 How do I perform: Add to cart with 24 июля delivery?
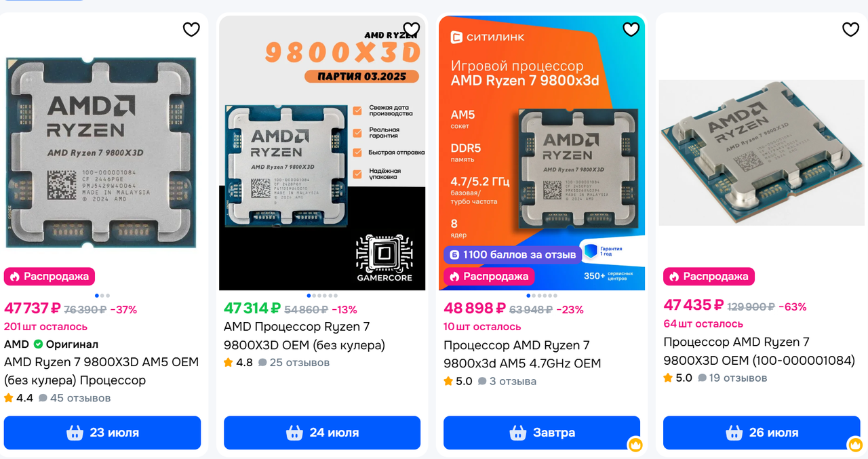(x=322, y=433)
